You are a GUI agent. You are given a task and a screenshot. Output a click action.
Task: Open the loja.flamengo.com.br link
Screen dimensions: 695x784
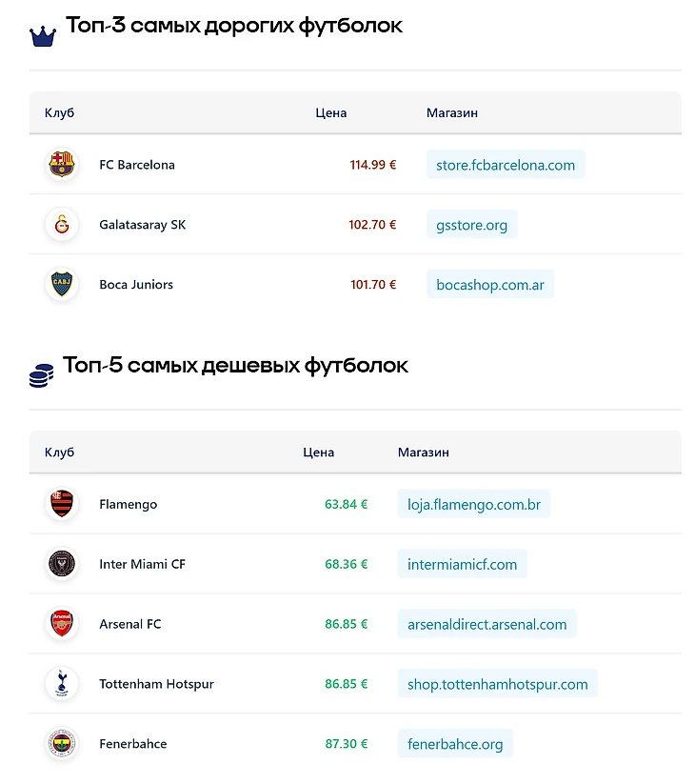473,505
